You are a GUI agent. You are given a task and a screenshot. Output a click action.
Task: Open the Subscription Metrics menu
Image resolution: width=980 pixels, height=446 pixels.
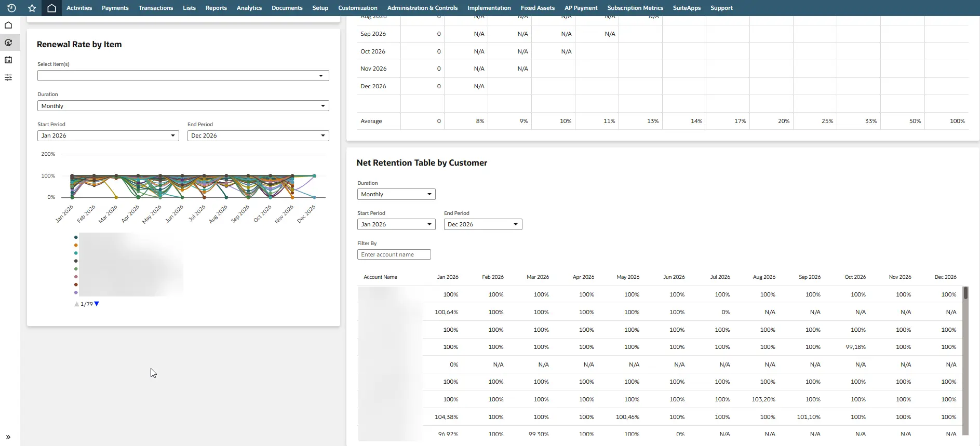pos(635,8)
